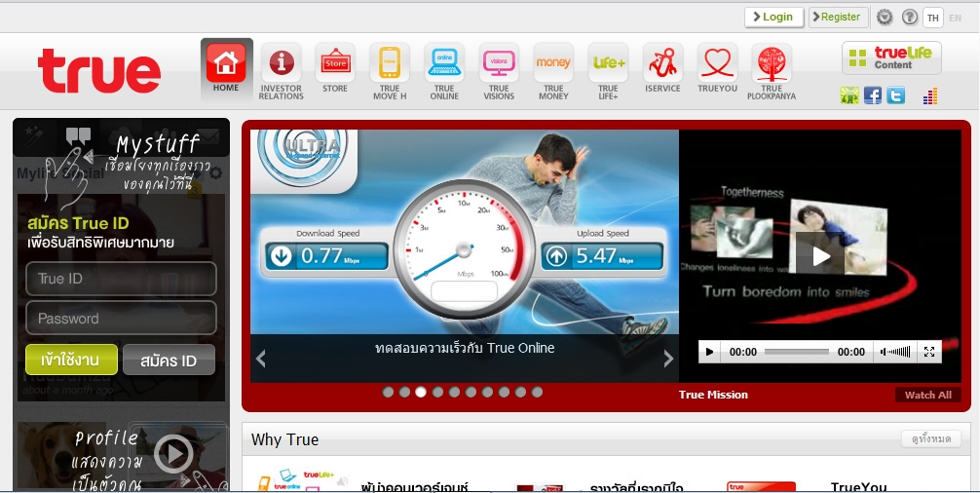Play the Profile video thumbnail
The height and width of the screenshot is (493, 980).
click(x=173, y=453)
